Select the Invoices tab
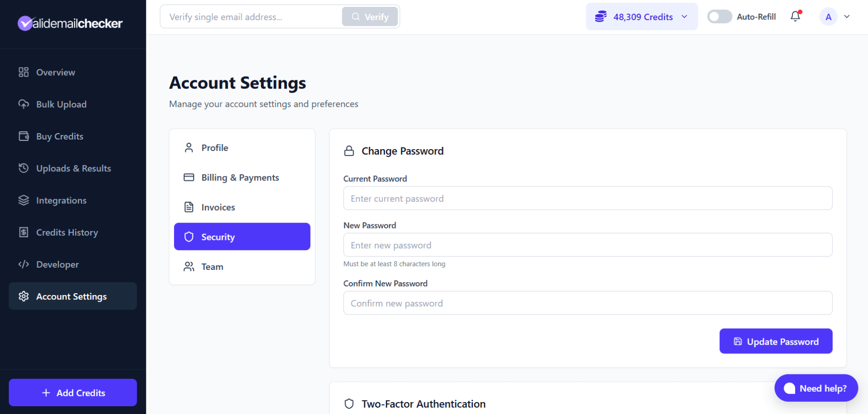This screenshot has width=868, height=414. (x=218, y=207)
